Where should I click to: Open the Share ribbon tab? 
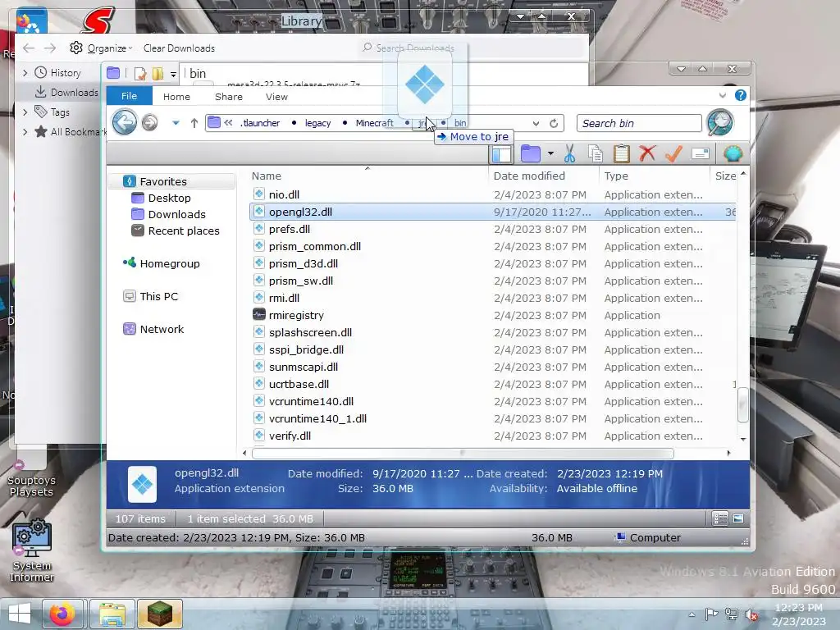tap(229, 97)
